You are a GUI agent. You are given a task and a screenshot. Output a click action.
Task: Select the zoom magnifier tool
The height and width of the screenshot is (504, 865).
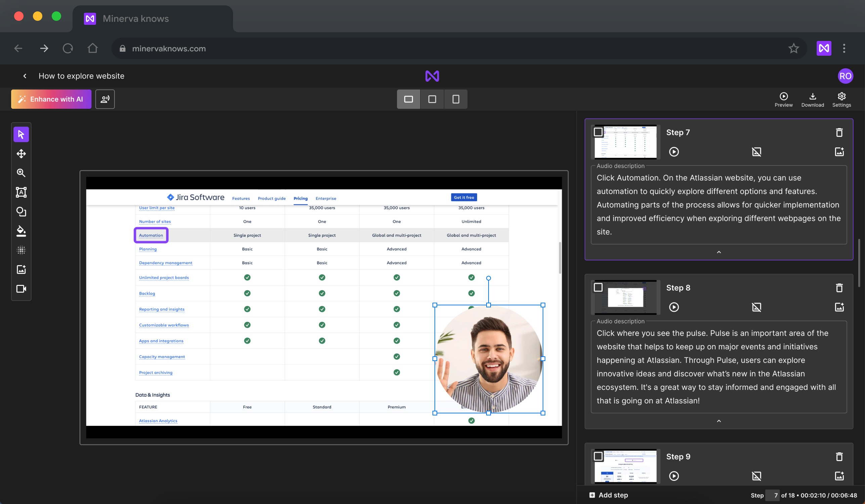tap(21, 172)
